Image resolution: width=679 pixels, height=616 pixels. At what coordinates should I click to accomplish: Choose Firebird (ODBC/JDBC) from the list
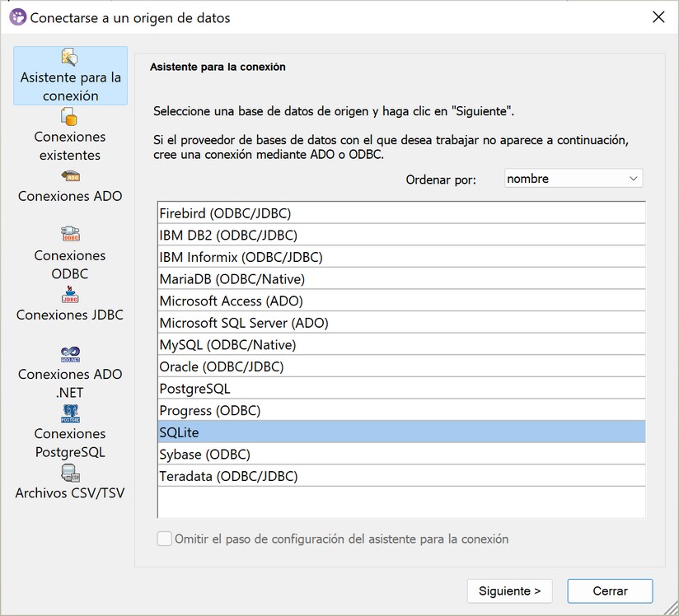[225, 213]
